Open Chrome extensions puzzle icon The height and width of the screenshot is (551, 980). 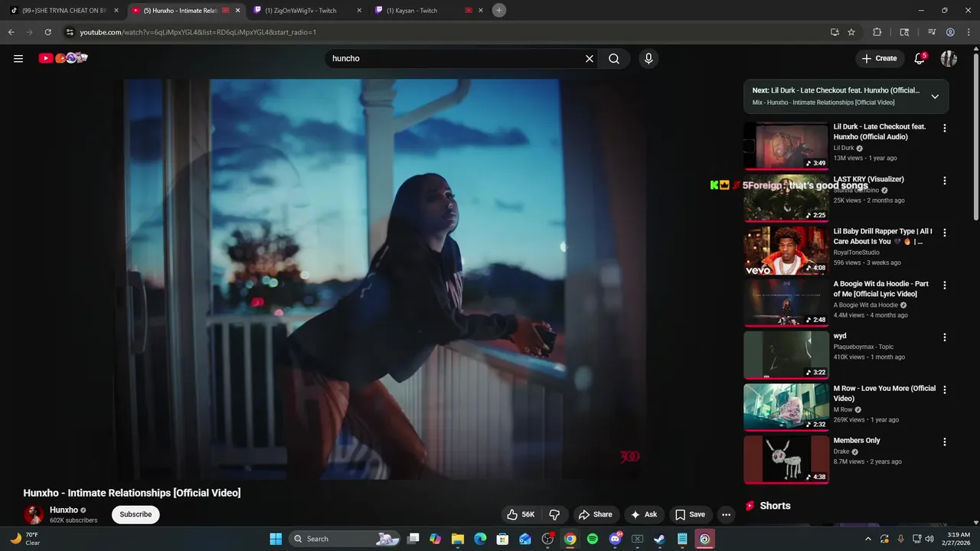coord(877,32)
